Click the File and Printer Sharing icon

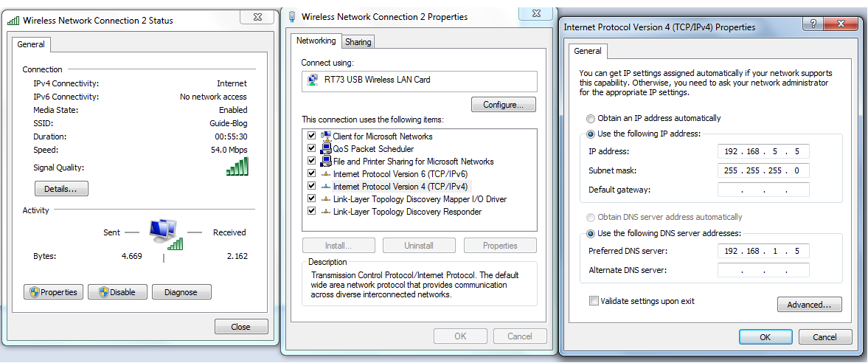[326, 162]
